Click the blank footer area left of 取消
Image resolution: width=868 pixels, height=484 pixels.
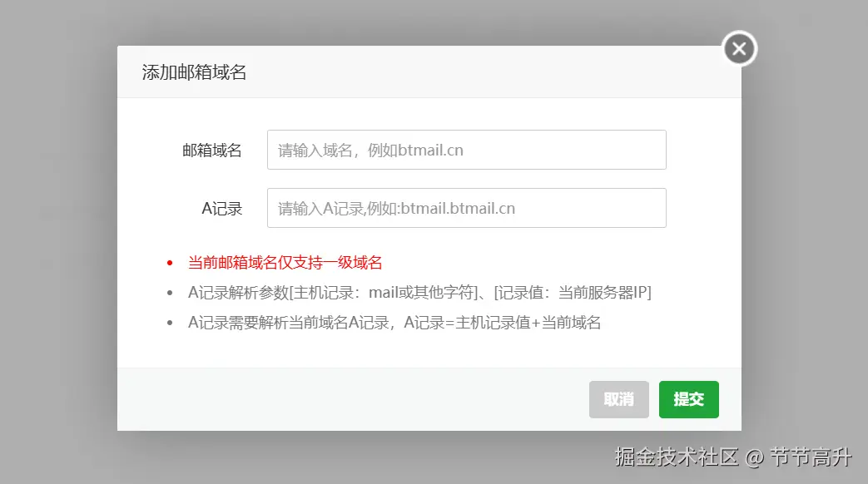point(353,399)
